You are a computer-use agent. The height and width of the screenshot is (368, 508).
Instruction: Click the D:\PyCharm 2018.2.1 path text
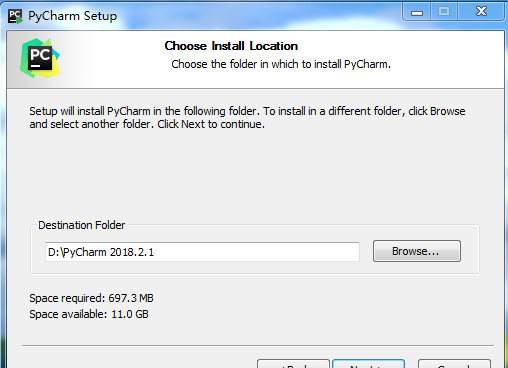click(x=101, y=252)
